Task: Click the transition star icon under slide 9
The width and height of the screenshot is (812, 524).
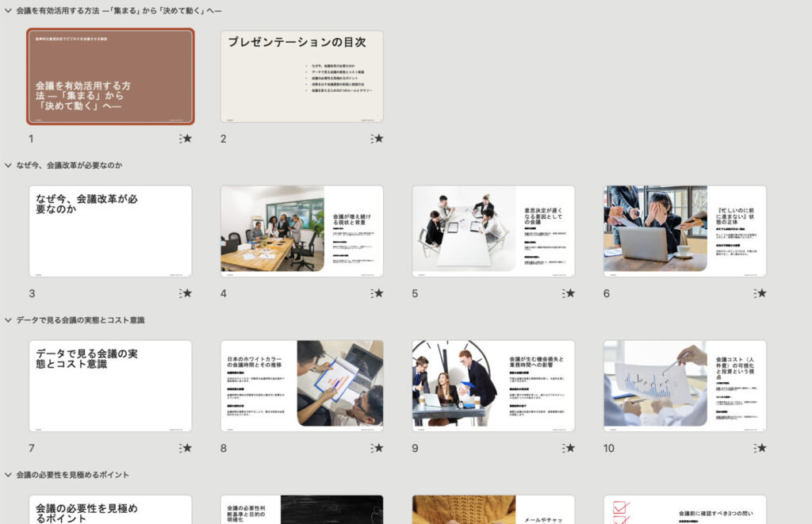Action: (569, 448)
